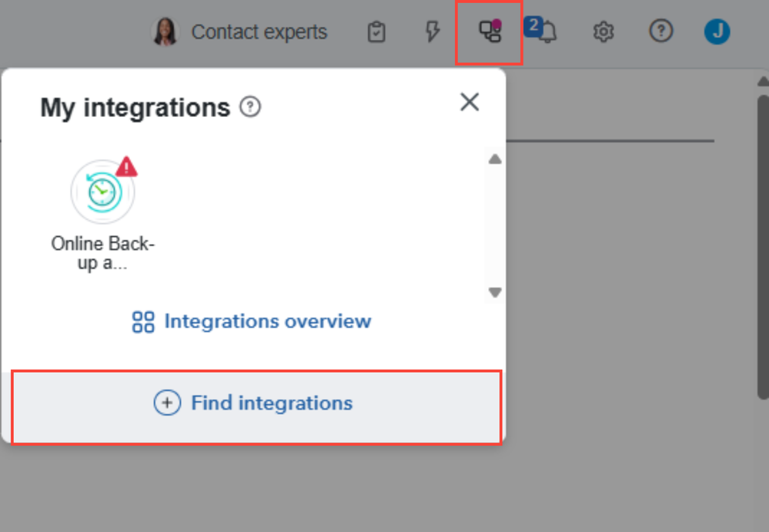Open the J account avatar
Image resolution: width=769 pixels, height=532 pixels.
716,32
